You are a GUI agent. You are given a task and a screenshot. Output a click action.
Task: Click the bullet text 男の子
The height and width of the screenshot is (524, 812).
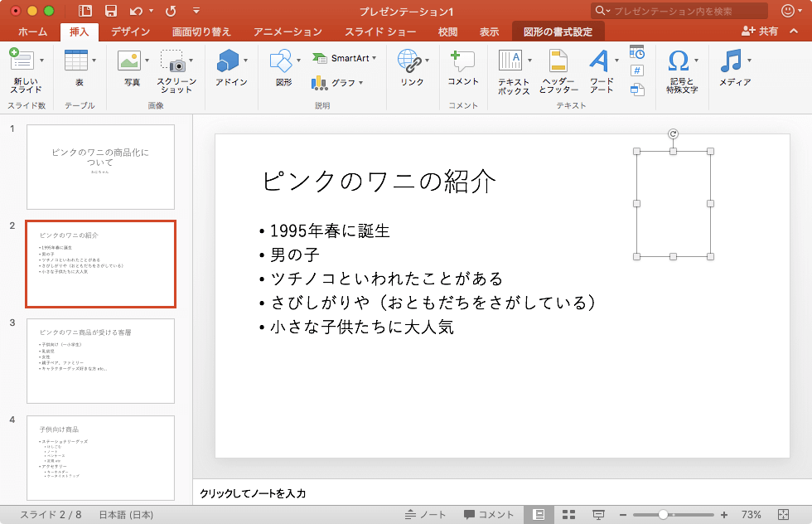pos(295,255)
